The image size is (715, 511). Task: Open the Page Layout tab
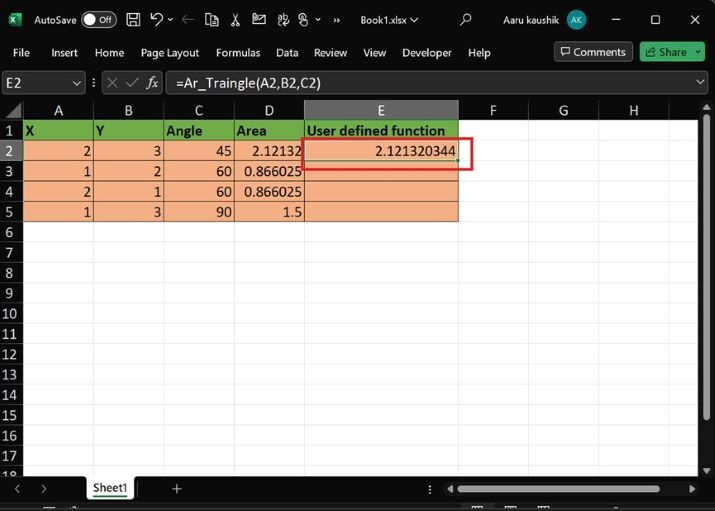click(170, 53)
